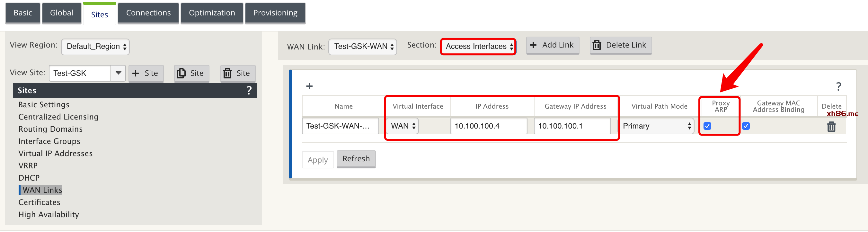The image size is (868, 232).
Task: Open the WAN Link dropdown
Action: pyautogui.click(x=363, y=47)
